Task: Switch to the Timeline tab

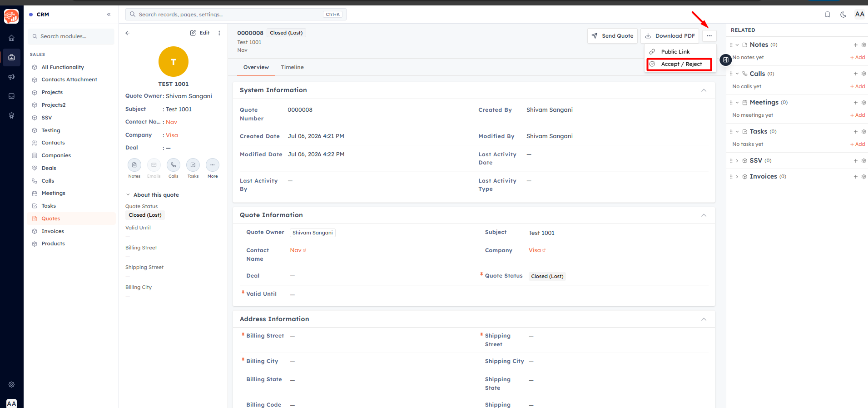Action: coord(292,67)
